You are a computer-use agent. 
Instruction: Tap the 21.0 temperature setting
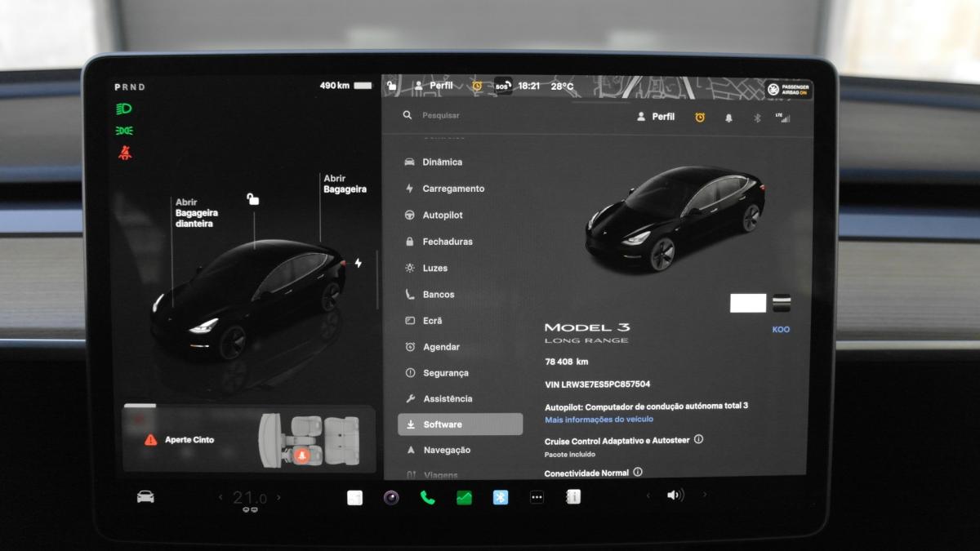(249, 497)
